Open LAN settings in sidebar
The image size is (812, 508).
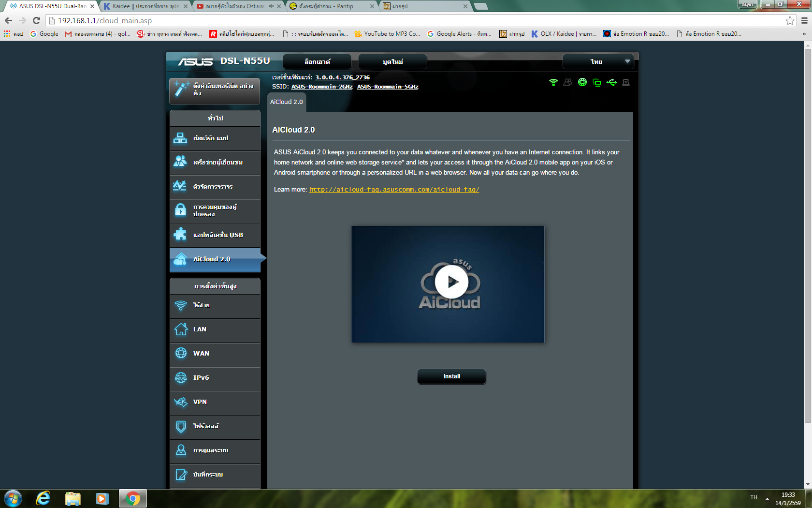point(215,329)
